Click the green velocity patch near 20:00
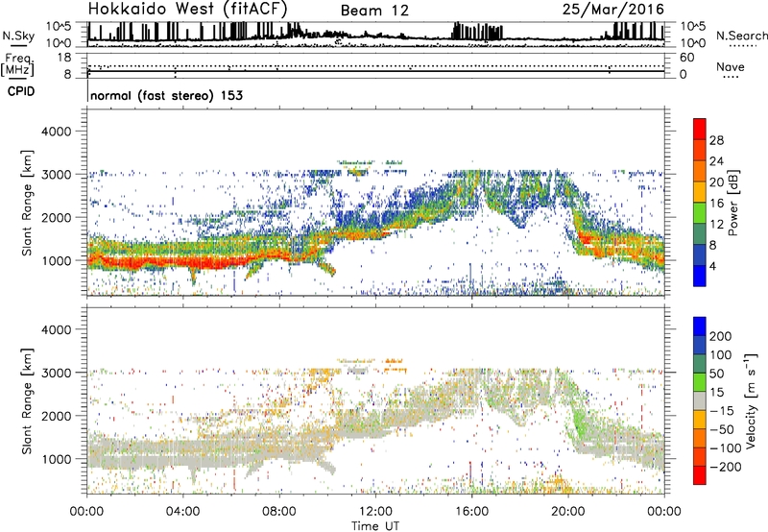 pos(581,422)
